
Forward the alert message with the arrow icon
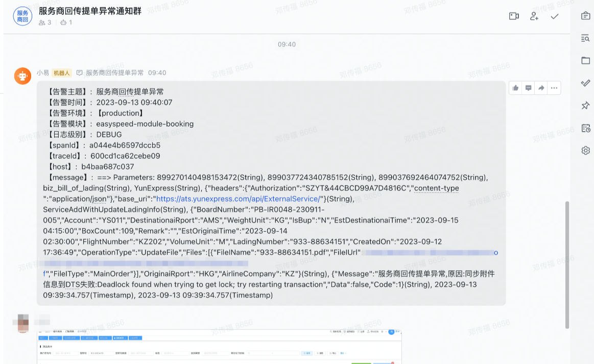(x=541, y=88)
